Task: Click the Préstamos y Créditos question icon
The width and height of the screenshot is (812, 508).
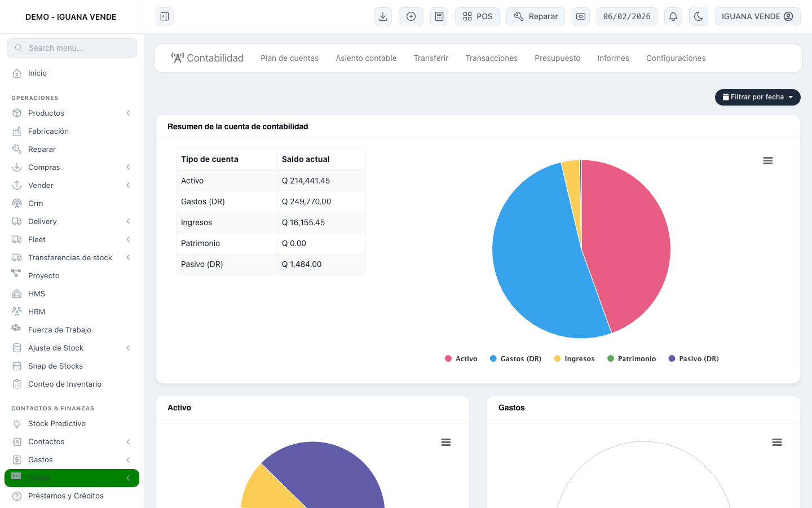Action: point(17,496)
